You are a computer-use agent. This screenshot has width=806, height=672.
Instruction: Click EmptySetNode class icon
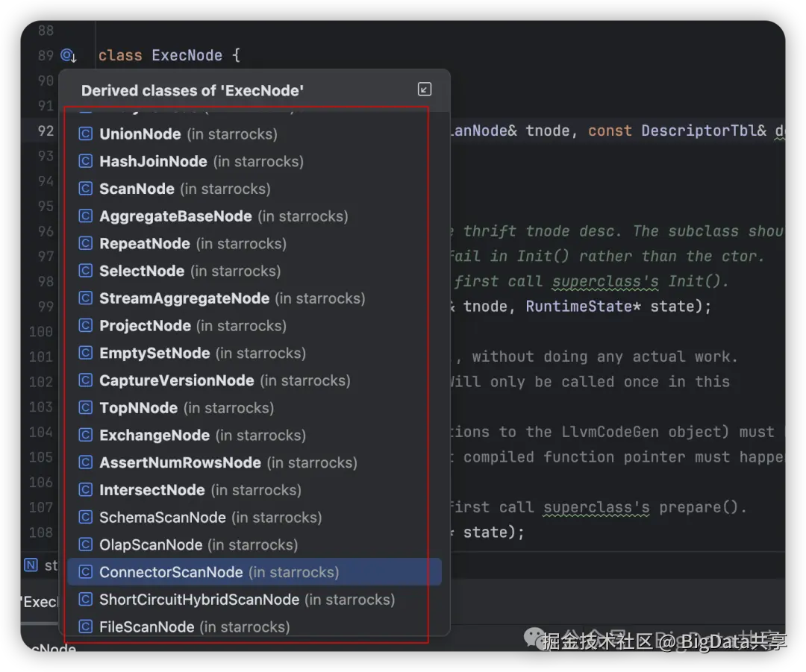point(85,353)
